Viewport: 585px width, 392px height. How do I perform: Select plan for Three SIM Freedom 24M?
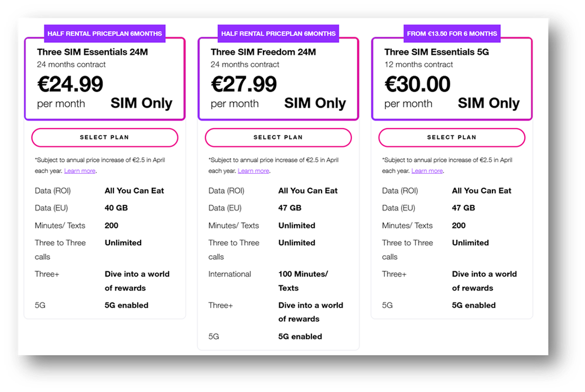click(278, 137)
